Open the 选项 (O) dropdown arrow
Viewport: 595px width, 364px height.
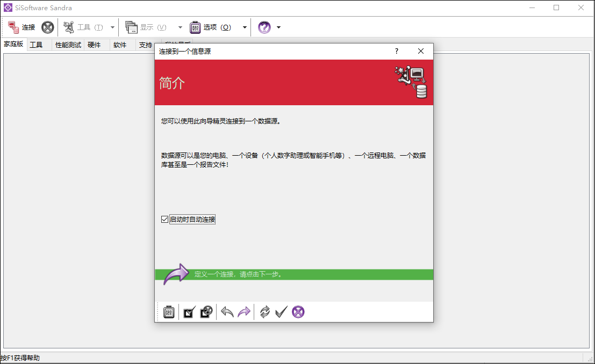tap(245, 27)
